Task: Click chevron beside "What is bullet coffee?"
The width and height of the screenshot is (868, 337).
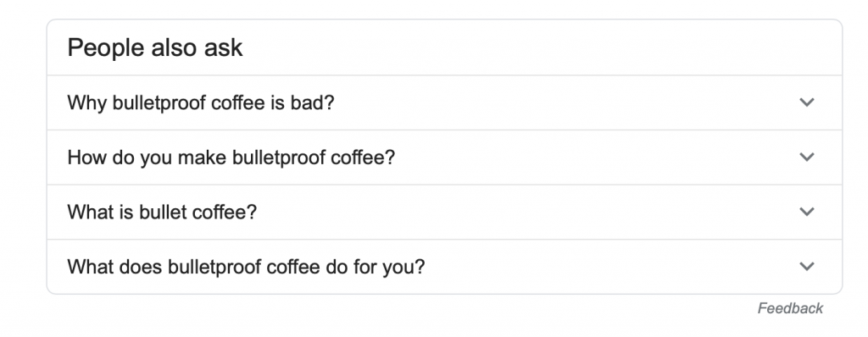Action: click(x=807, y=212)
